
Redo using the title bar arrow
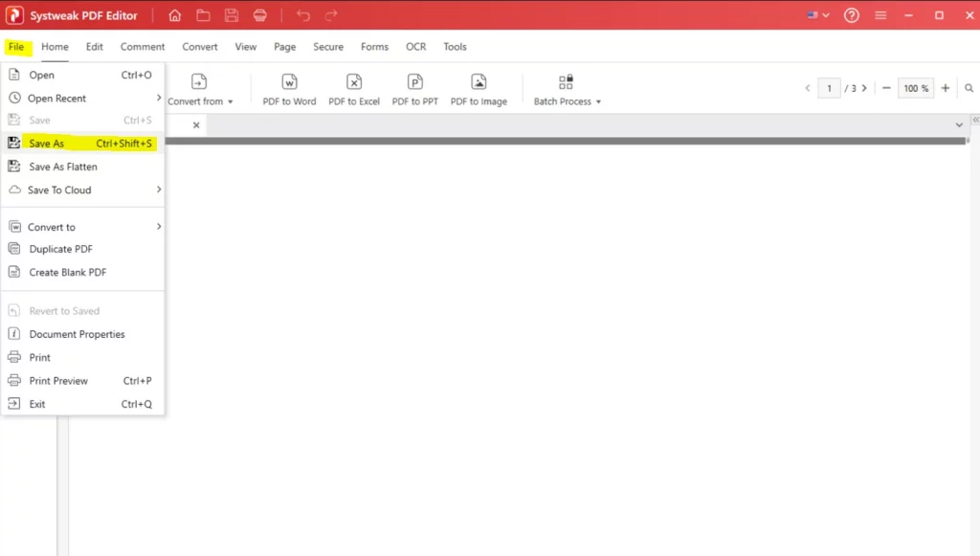click(x=331, y=15)
